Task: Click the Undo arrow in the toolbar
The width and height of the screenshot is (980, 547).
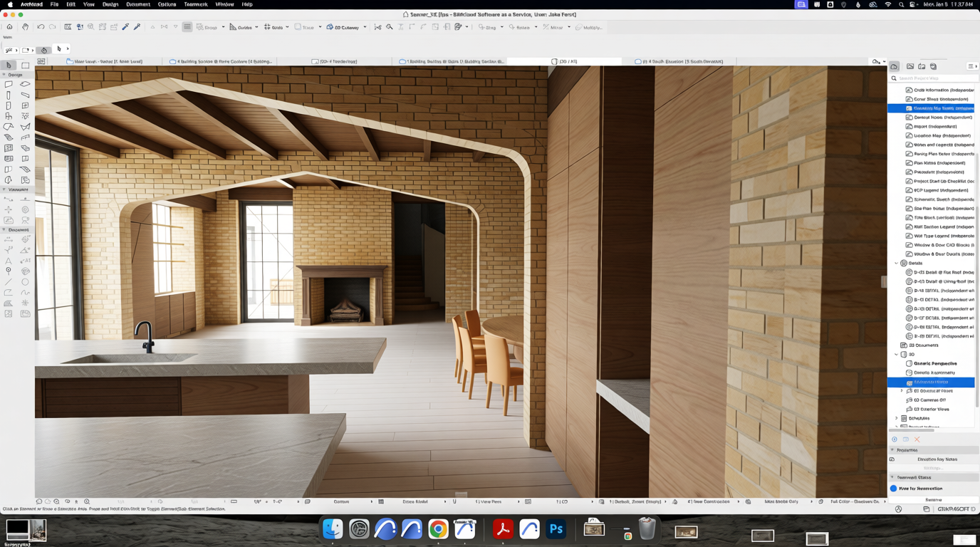Action: (x=41, y=27)
